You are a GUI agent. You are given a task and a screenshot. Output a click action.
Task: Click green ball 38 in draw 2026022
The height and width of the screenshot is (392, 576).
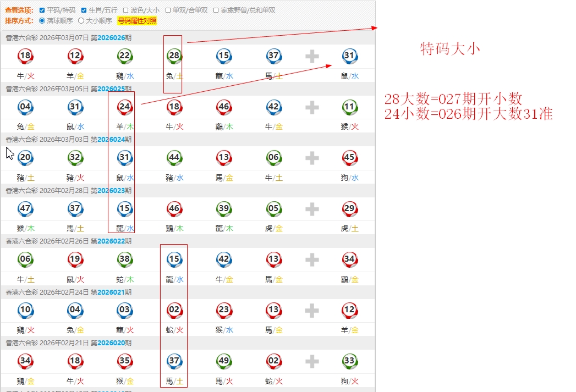click(x=125, y=259)
